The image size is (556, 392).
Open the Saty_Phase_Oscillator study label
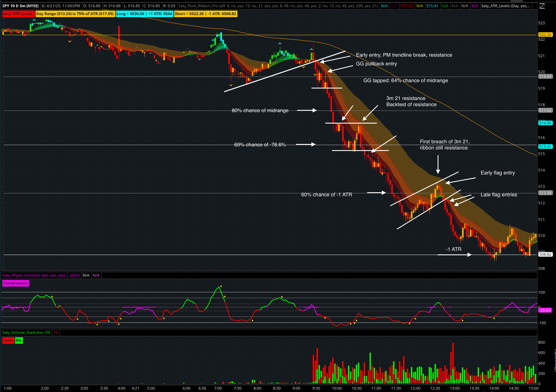(34, 275)
